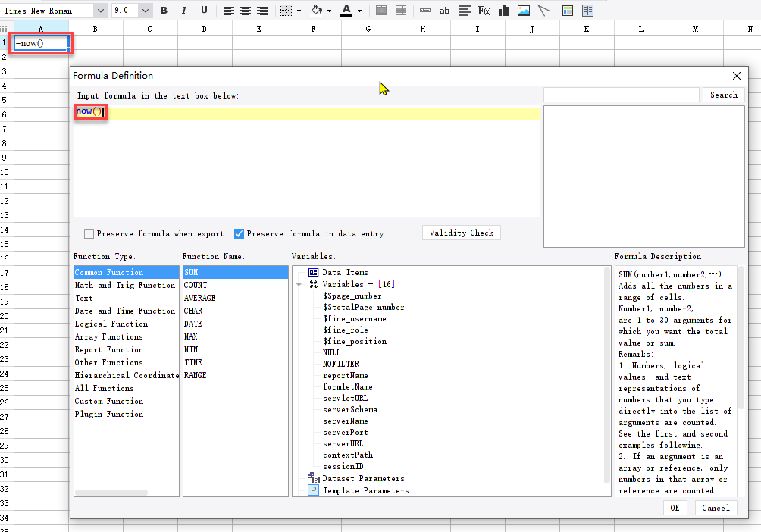Insert a chart using the chart icon
Screen dimensions: 761x532
tap(503, 11)
